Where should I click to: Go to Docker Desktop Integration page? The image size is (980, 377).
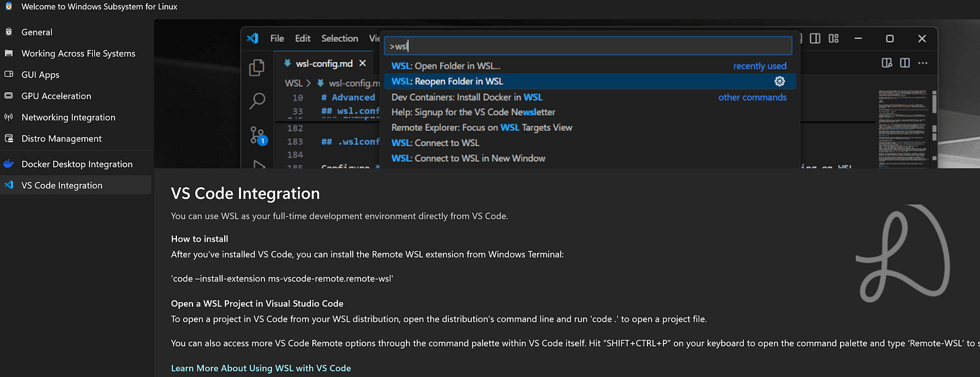pos(77,164)
